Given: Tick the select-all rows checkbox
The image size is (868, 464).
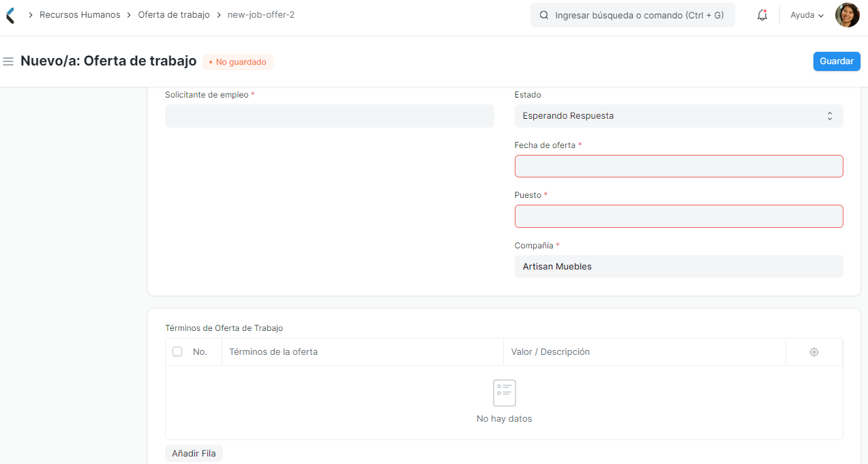Looking at the screenshot, I should click(177, 351).
